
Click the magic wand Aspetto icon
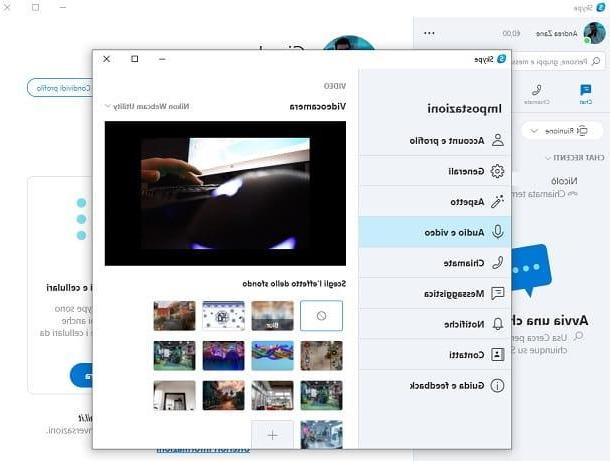point(497,202)
